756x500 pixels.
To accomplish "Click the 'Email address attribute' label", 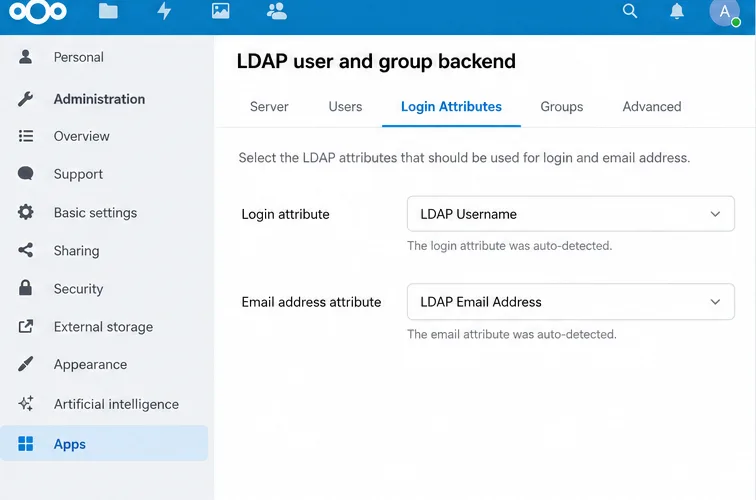I will 311,302.
